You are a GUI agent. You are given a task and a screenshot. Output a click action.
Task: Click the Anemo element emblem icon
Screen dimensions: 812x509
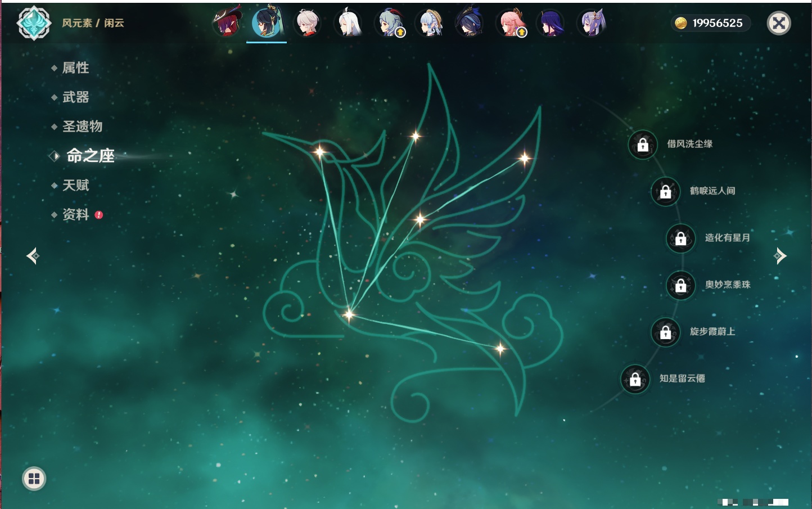point(34,23)
